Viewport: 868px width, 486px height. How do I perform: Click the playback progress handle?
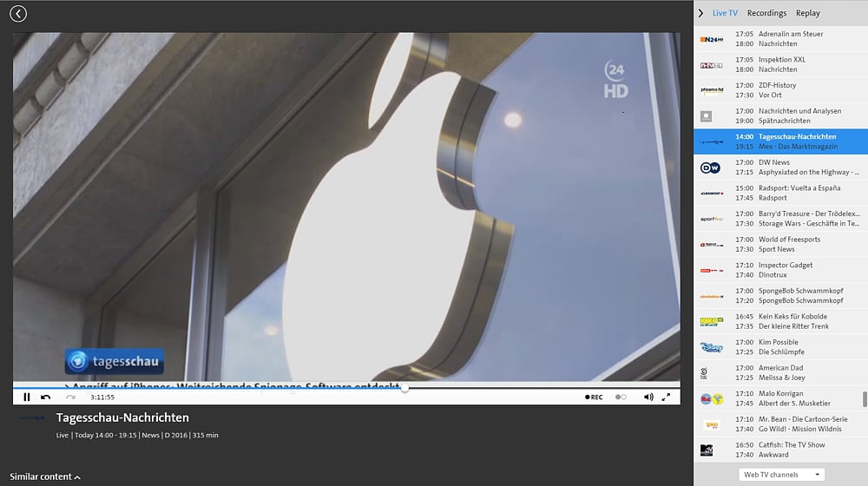[x=404, y=388]
